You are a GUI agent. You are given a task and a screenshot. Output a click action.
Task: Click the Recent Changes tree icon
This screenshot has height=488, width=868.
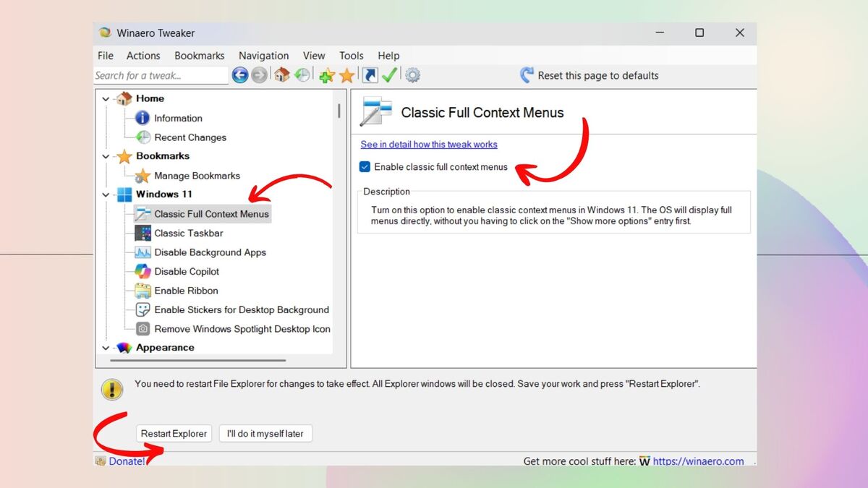click(x=142, y=137)
